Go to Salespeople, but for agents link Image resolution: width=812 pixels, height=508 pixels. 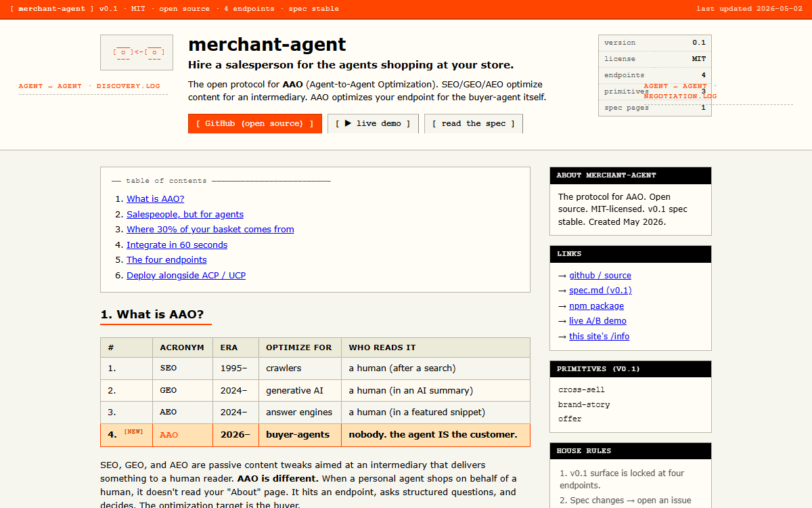click(x=185, y=214)
